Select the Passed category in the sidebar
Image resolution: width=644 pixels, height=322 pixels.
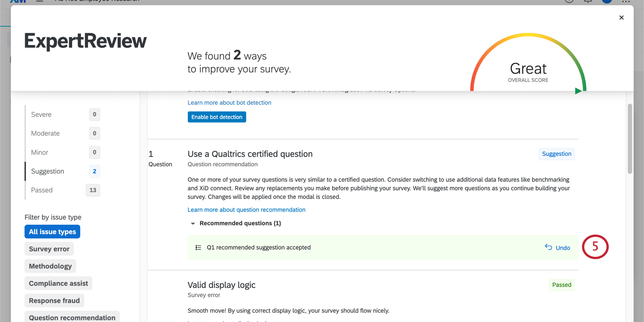point(42,190)
